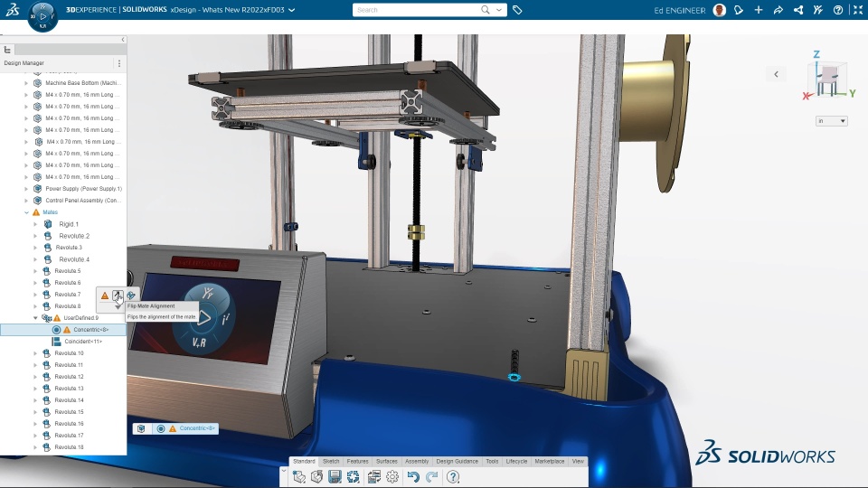Select Coincident<11> in the tree
Screen dimensions: 868x488
click(x=83, y=342)
